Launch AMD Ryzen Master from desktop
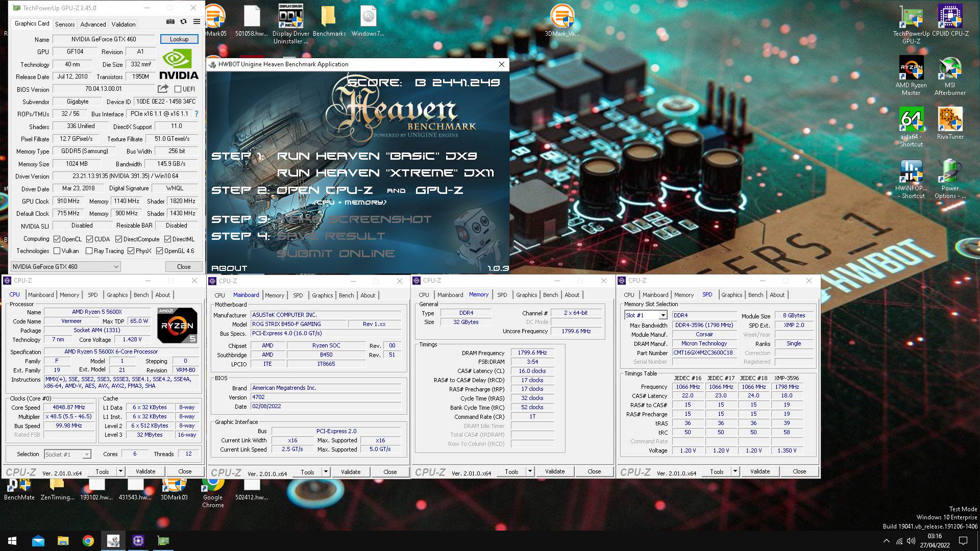 coord(911,76)
